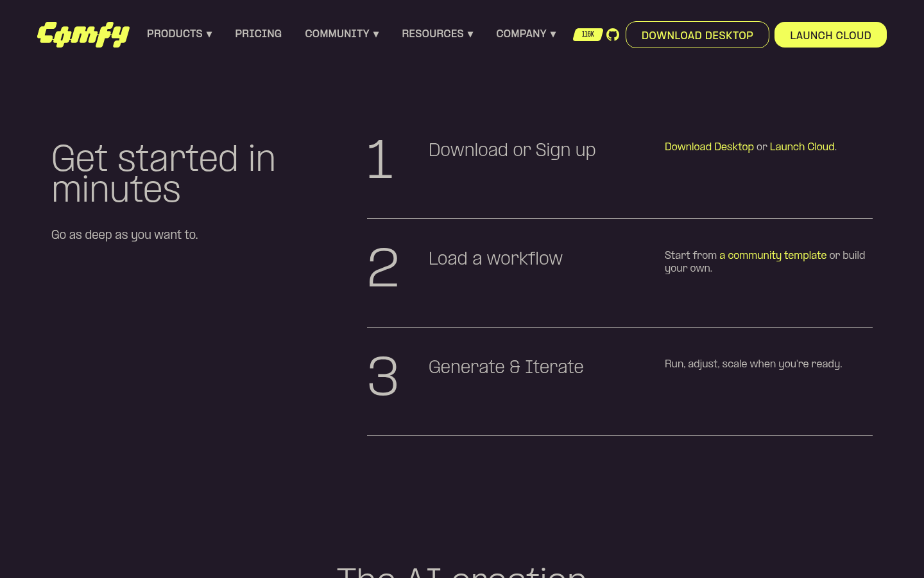Open the Pricing page

(x=258, y=34)
